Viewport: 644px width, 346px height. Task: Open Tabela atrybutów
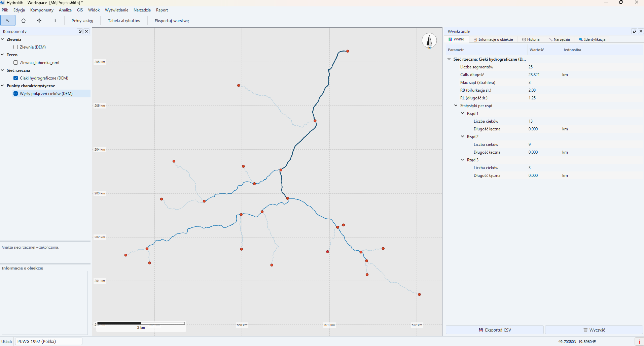coord(124,21)
